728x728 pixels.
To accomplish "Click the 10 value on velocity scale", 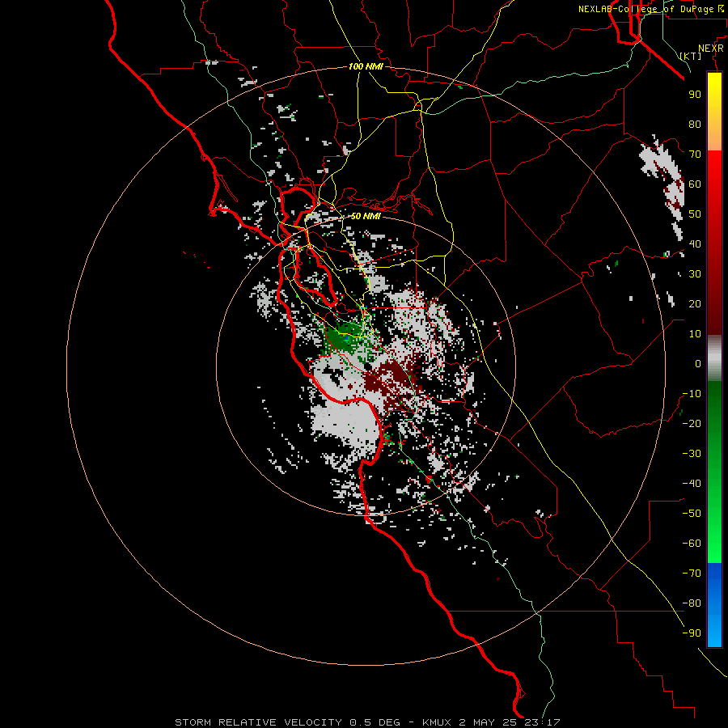I will click(x=695, y=334).
